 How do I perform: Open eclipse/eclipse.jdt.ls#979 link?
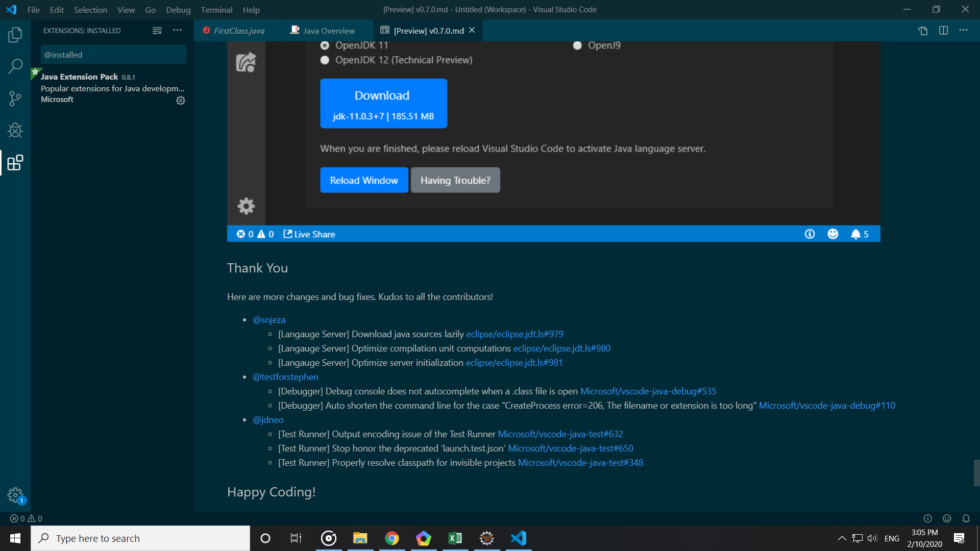pos(514,334)
